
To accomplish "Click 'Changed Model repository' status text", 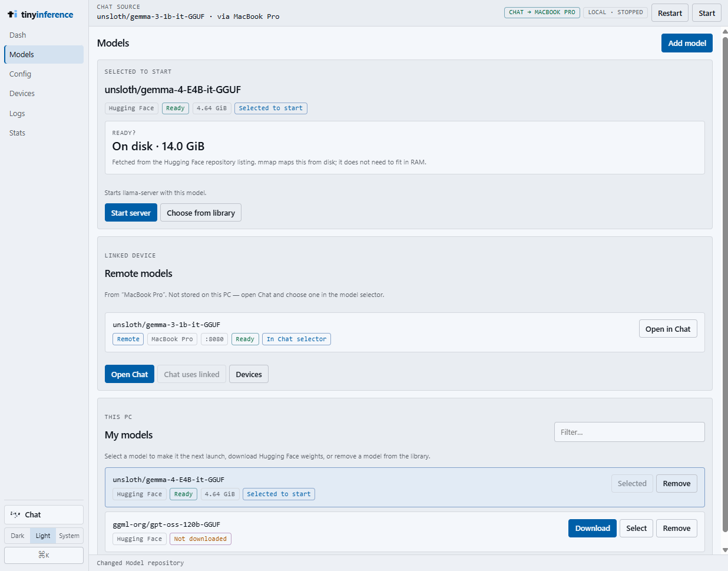I will click(140, 563).
